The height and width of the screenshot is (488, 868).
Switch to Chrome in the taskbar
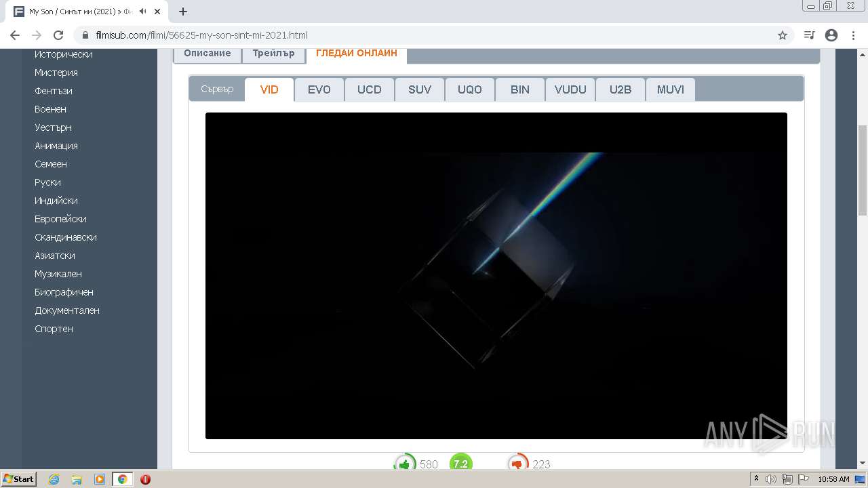(123, 479)
